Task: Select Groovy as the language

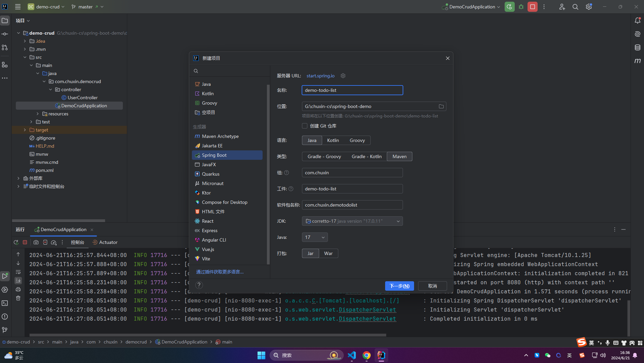Action: 357,140
